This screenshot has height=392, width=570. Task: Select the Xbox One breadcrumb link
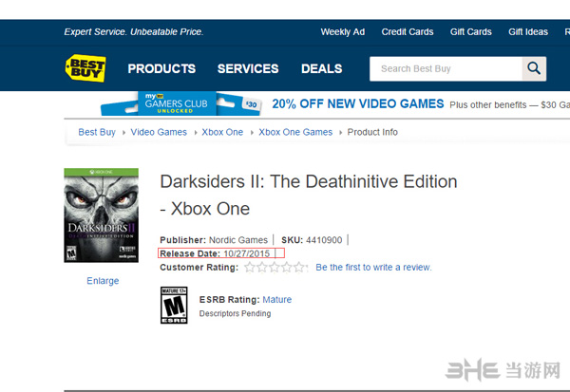(222, 132)
